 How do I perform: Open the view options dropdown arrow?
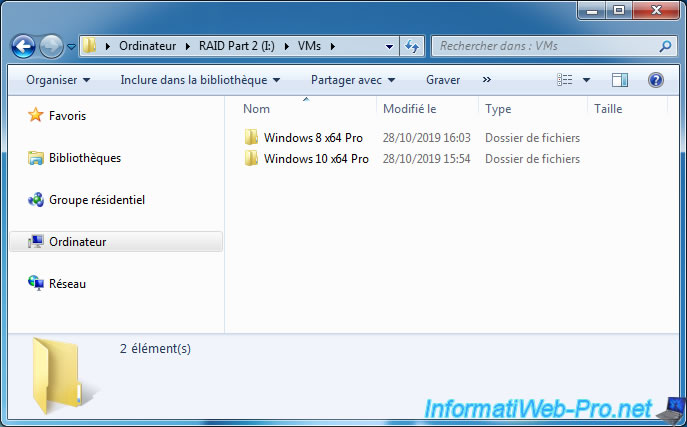click(586, 80)
